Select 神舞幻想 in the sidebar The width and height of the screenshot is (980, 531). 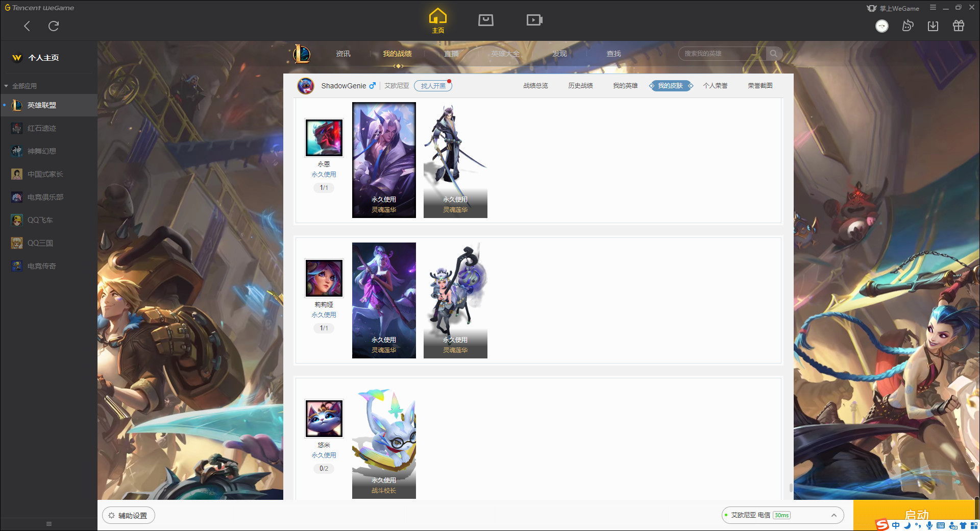point(48,151)
